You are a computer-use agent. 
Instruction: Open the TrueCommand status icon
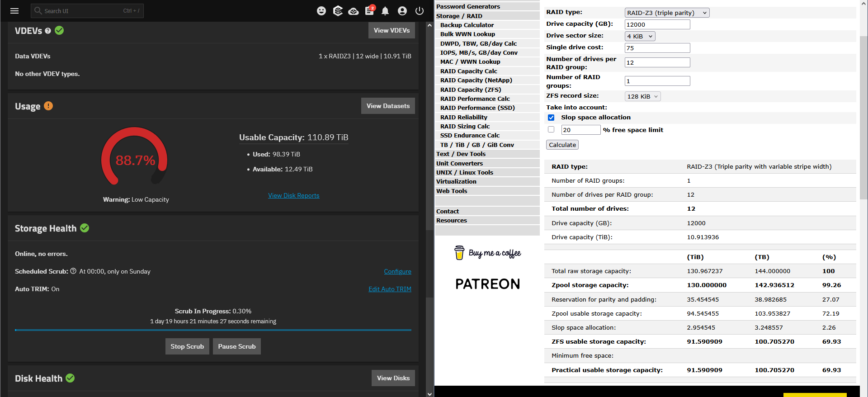click(x=338, y=11)
